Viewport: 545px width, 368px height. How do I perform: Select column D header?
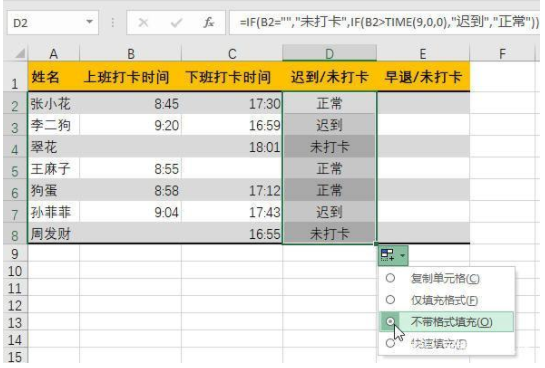point(330,54)
